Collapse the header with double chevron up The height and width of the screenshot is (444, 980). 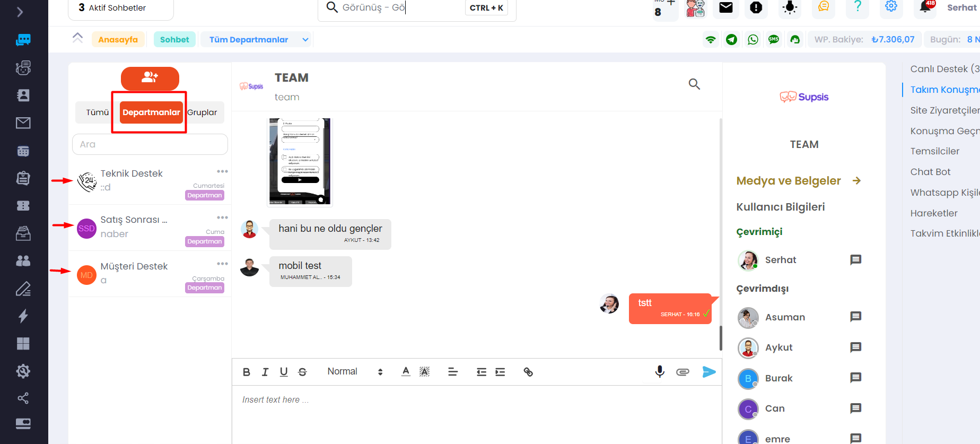pos(78,38)
